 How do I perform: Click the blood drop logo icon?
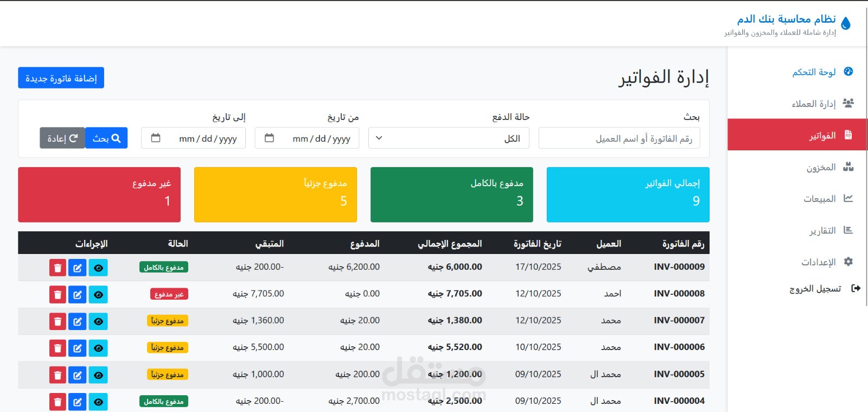pos(846,23)
